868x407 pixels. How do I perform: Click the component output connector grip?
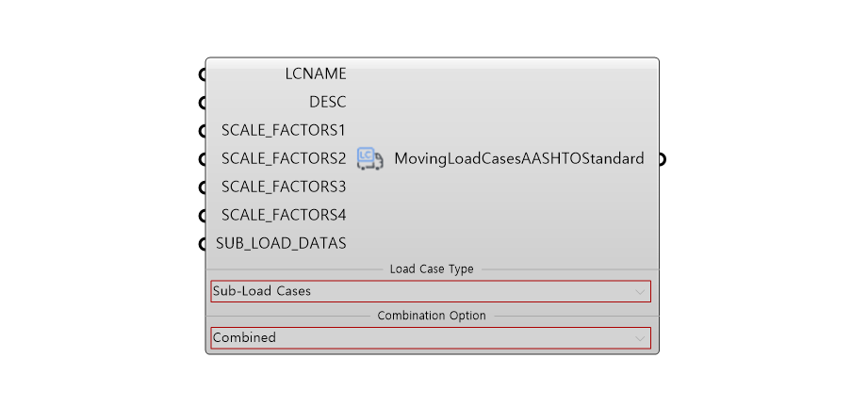point(662,159)
